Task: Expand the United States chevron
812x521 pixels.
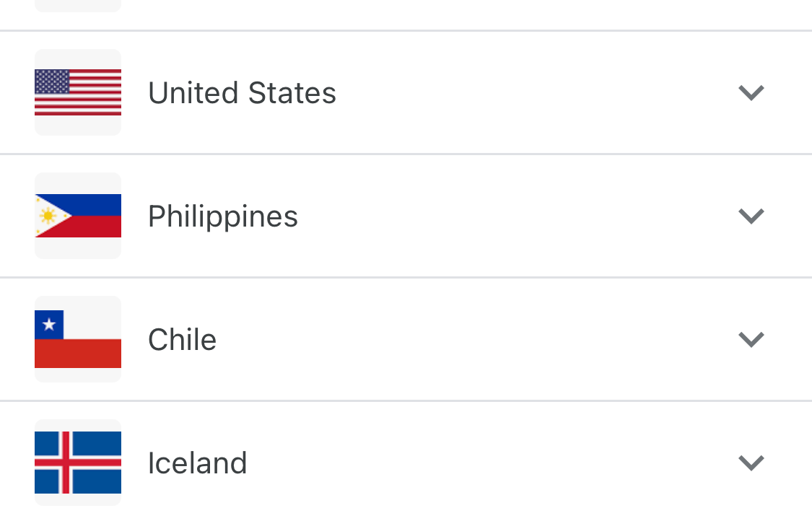Action: [x=751, y=92]
